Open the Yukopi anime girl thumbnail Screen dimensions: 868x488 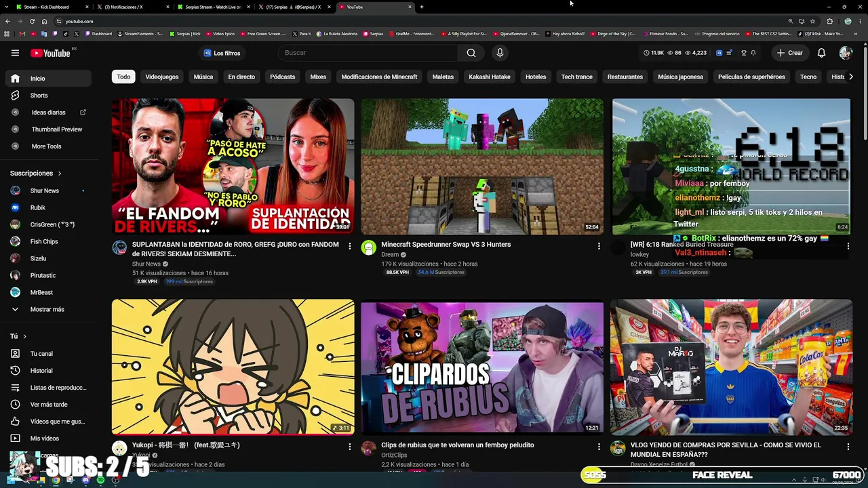(233, 367)
